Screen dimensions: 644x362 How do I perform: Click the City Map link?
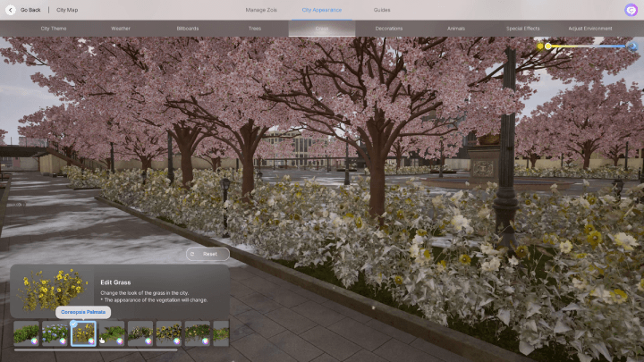pos(68,10)
